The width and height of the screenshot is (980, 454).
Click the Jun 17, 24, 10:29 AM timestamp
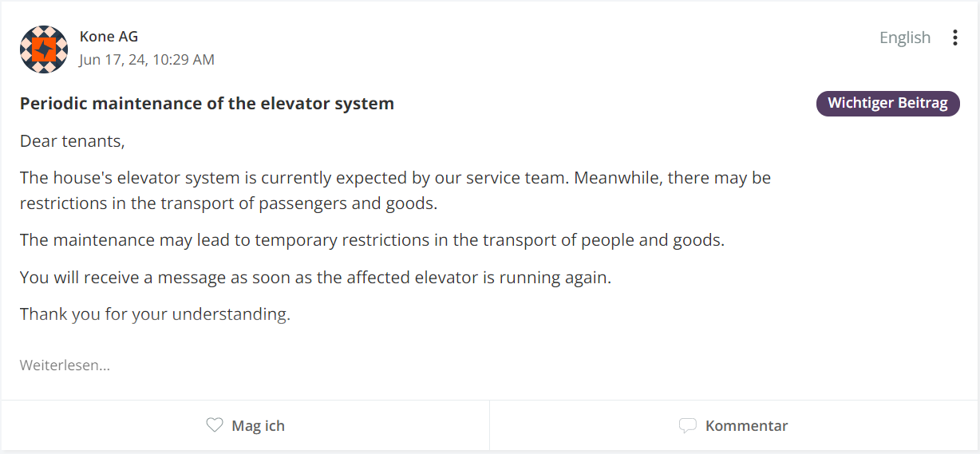147,60
